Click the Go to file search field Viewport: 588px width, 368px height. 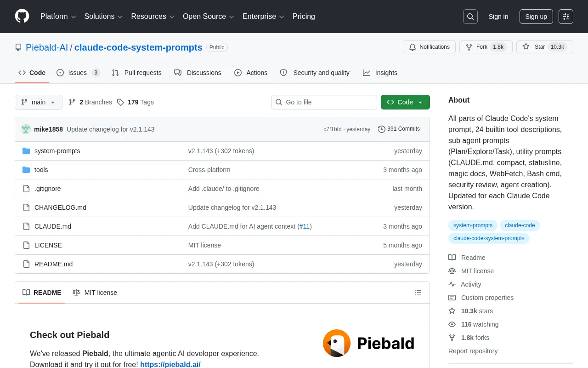pos(324,102)
